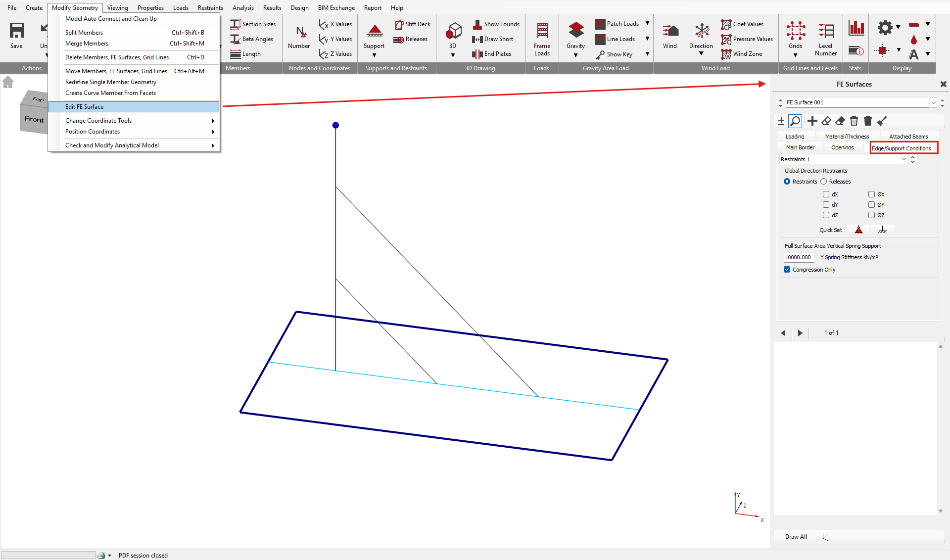Open the Restraints 1 dropdown
Image resolution: width=950 pixels, height=560 pixels.
pyautogui.click(x=903, y=159)
